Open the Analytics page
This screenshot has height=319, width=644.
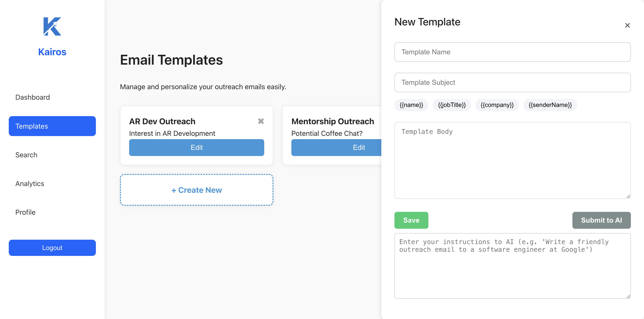pos(30,184)
